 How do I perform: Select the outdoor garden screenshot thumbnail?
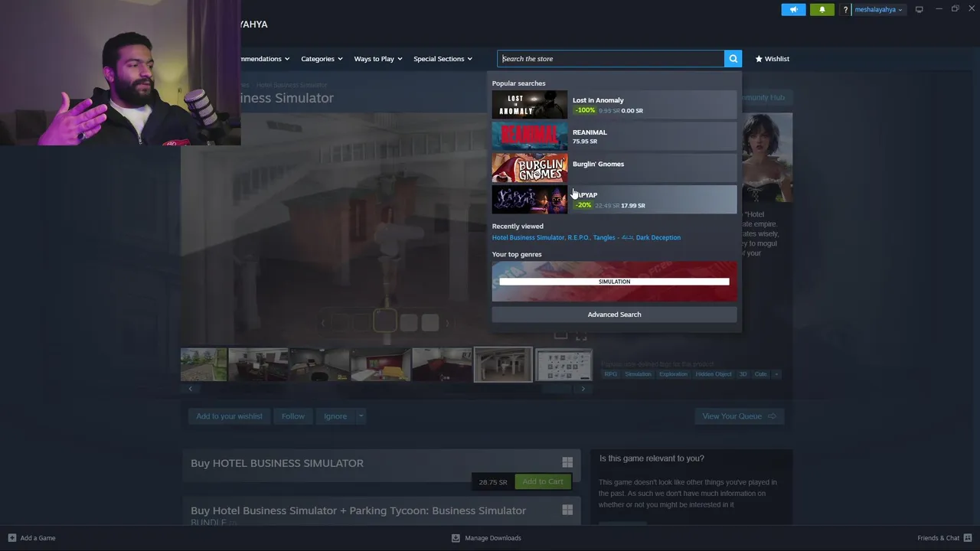click(x=204, y=365)
